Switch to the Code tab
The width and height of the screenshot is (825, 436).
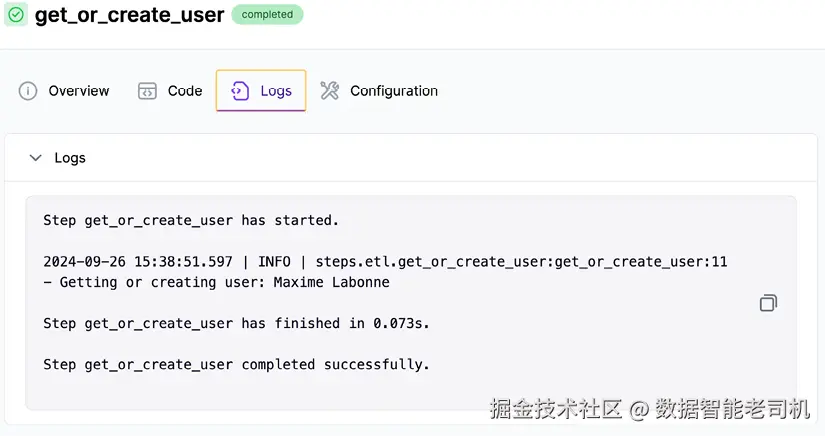[169, 91]
